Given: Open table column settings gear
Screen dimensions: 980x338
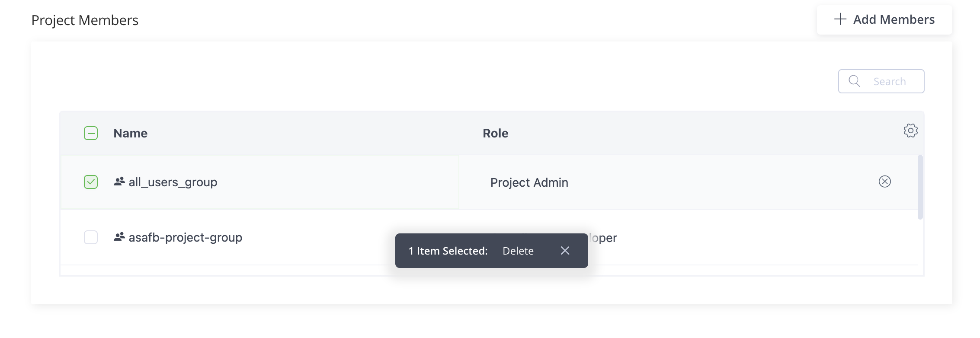Looking at the screenshot, I should coord(910,131).
